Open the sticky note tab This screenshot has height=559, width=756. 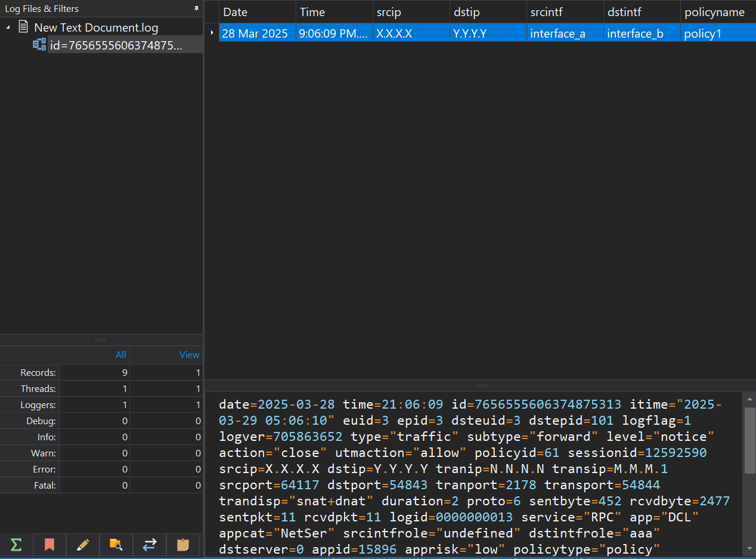pyautogui.click(x=184, y=544)
